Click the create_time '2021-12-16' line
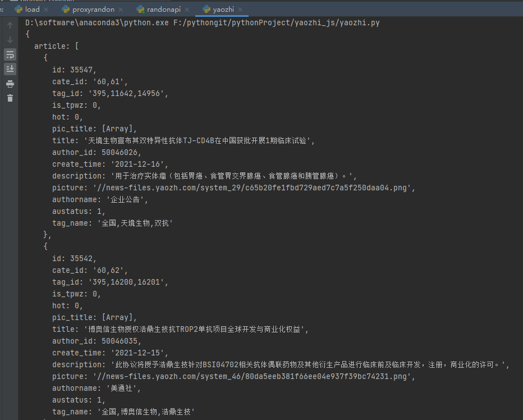This screenshot has width=523, height=420. click(110, 165)
